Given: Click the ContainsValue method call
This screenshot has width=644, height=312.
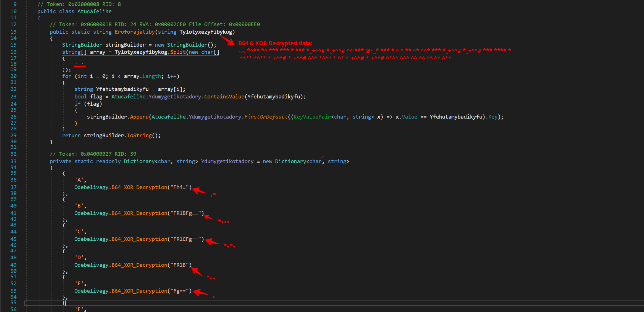Looking at the screenshot, I should pyautogui.click(x=224, y=97).
